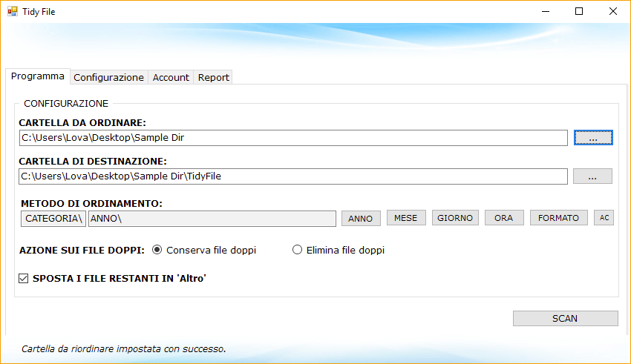Start the SCAN
Viewport: 631px width, 364px height.
click(565, 319)
